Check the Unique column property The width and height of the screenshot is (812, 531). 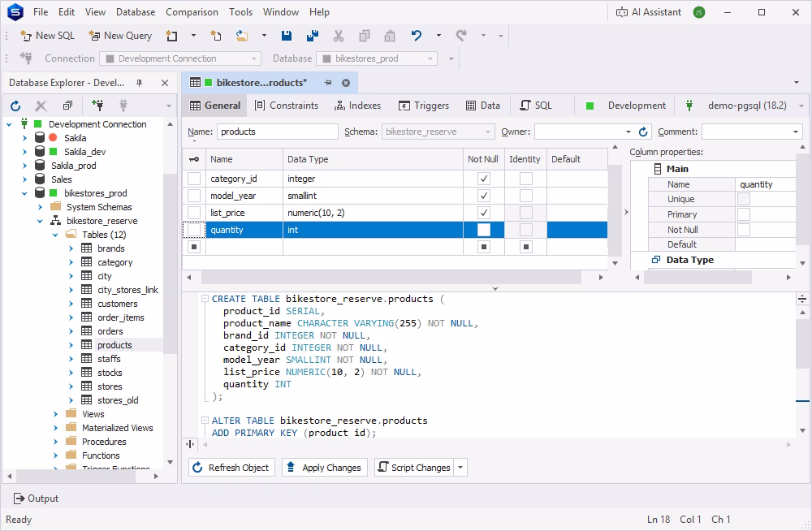[x=744, y=199]
